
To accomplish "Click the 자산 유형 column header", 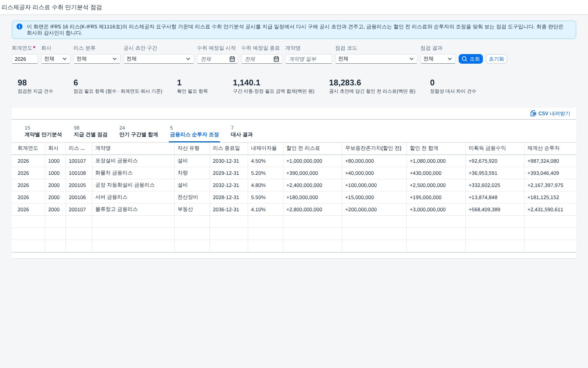I will [192, 148].
